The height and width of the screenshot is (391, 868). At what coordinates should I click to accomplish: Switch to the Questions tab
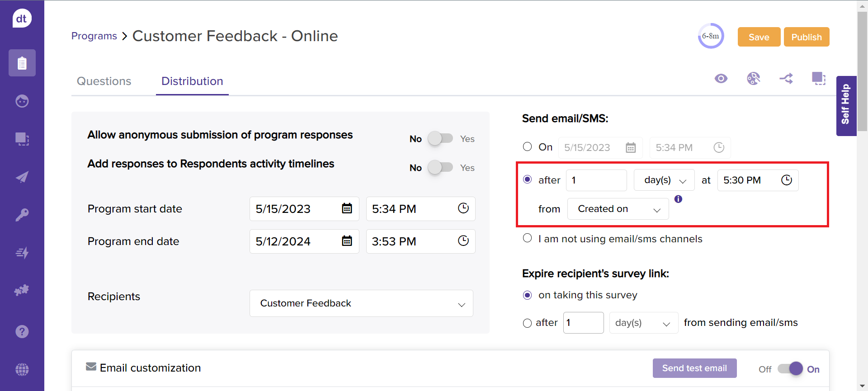coord(104,81)
